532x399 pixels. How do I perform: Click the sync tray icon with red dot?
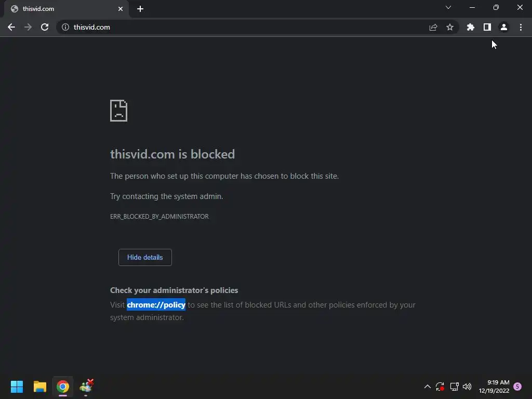pos(440,387)
